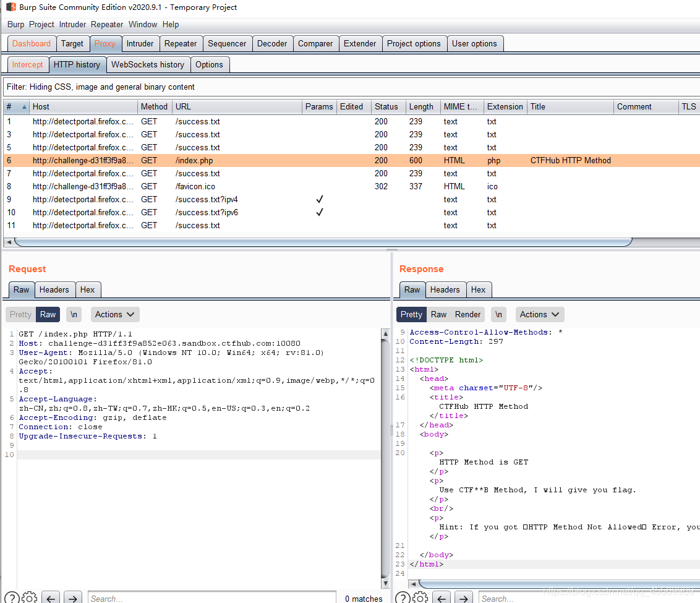Open the Burp menu
This screenshot has width=700, height=603.
pos(15,25)
